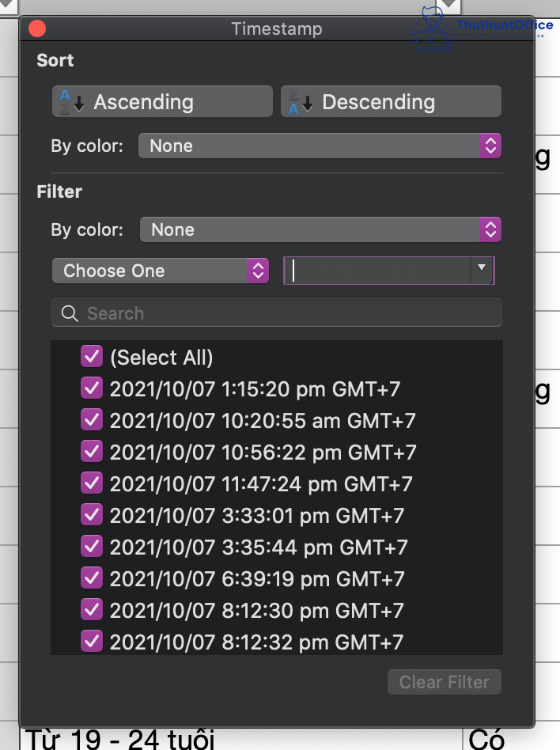
Task: Click the A-Z ascending sort icon
Action: pos(70,102)
